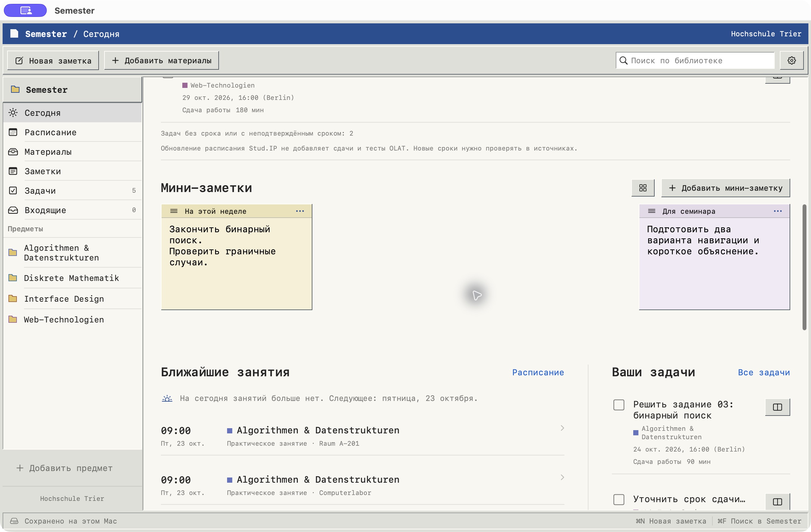Click the search magnifier icon

pyautogui.click(x=623, y=60)
